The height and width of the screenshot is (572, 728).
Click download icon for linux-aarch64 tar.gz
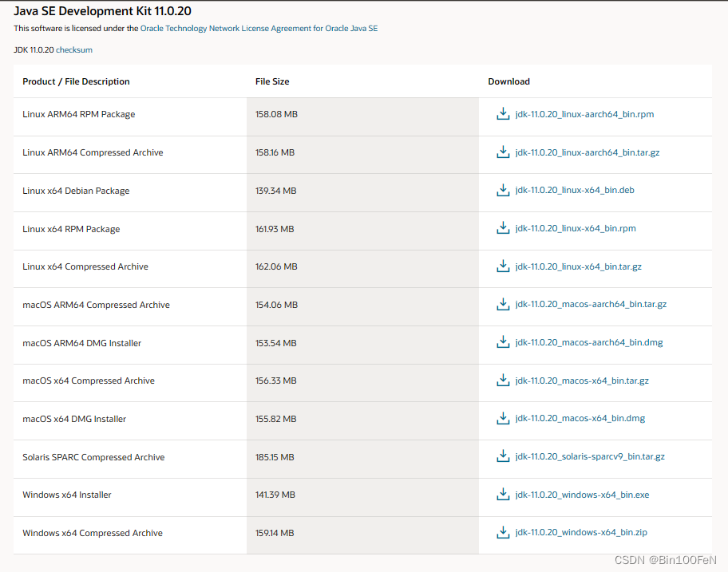tap(503, 152)
